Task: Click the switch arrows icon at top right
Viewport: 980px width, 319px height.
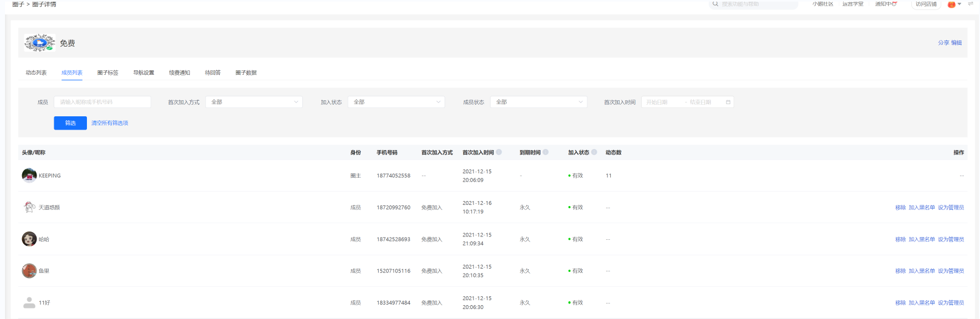Action: pos(970,4)
